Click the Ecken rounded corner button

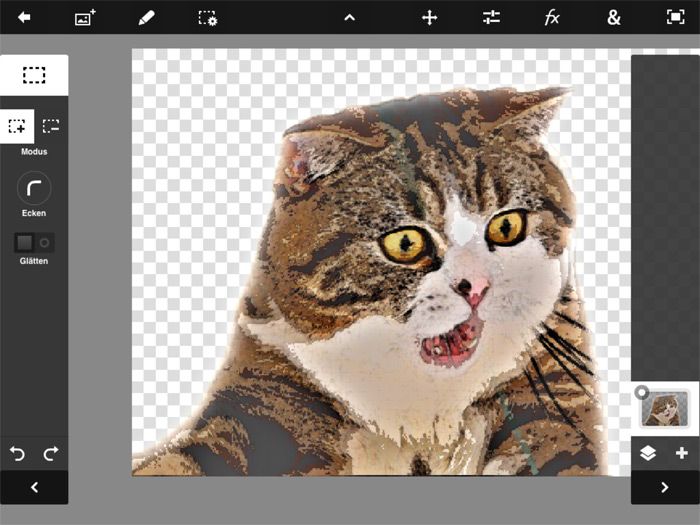click(x=34, y=188)
